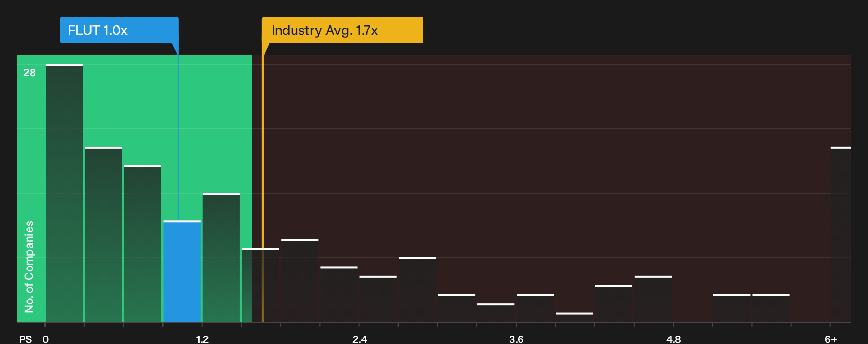The image size is (868, 344).
Task: Click the '4.8' x-axis tick label
Action: pos(673,339)
